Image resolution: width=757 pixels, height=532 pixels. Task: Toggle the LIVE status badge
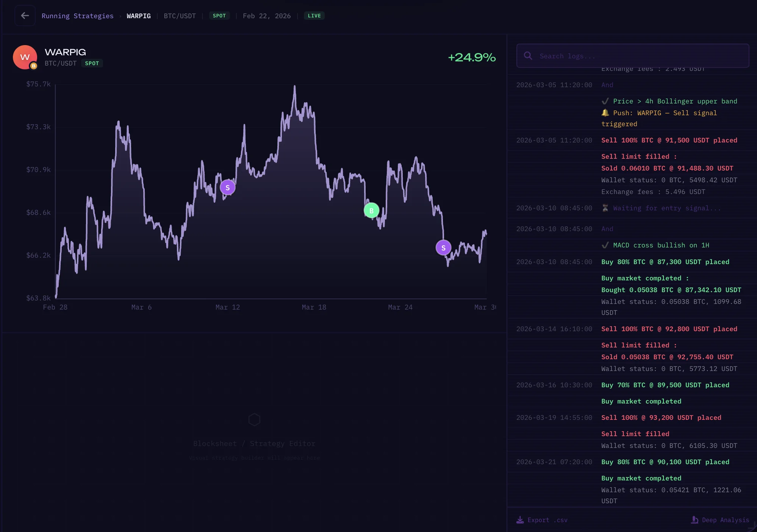click(314, 16)
